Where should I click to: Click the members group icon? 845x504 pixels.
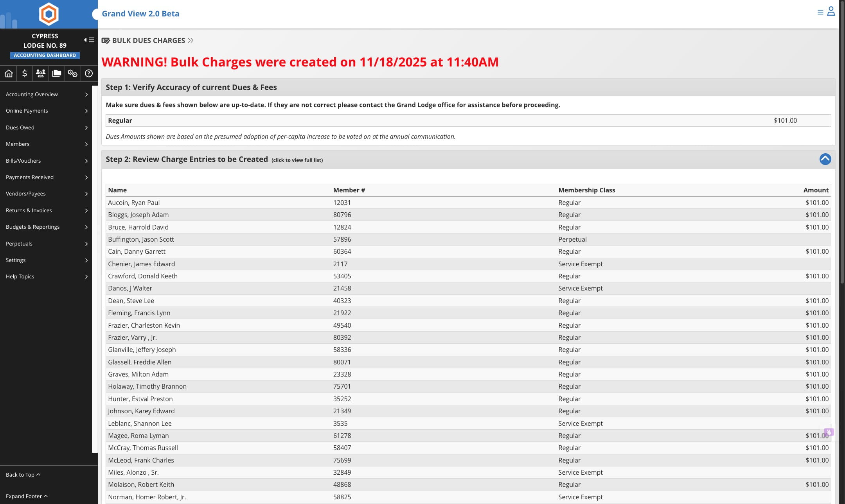(x=41, y=74)
